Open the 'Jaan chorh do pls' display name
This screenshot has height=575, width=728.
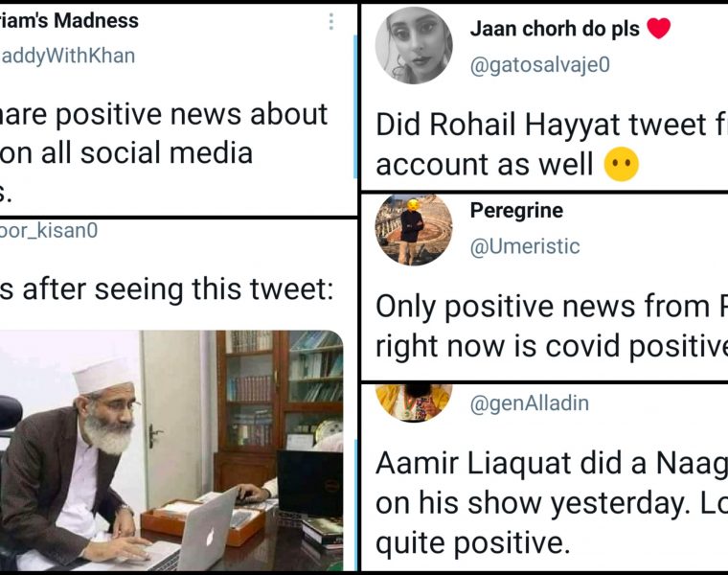click(x=555, y=29)
